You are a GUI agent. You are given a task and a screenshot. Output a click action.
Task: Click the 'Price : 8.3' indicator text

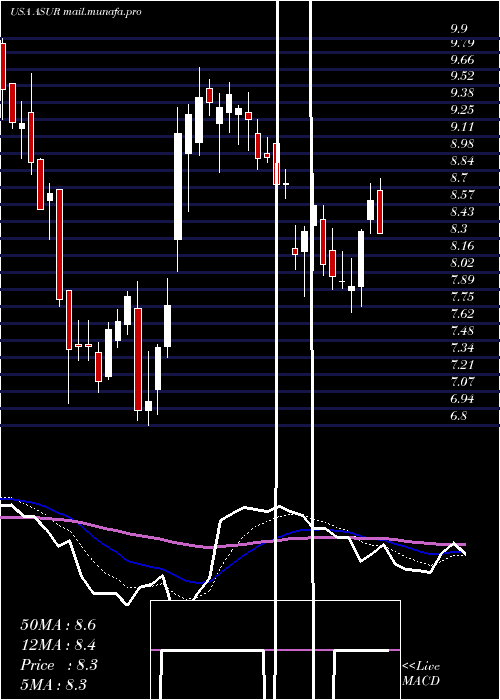point(58,665)
